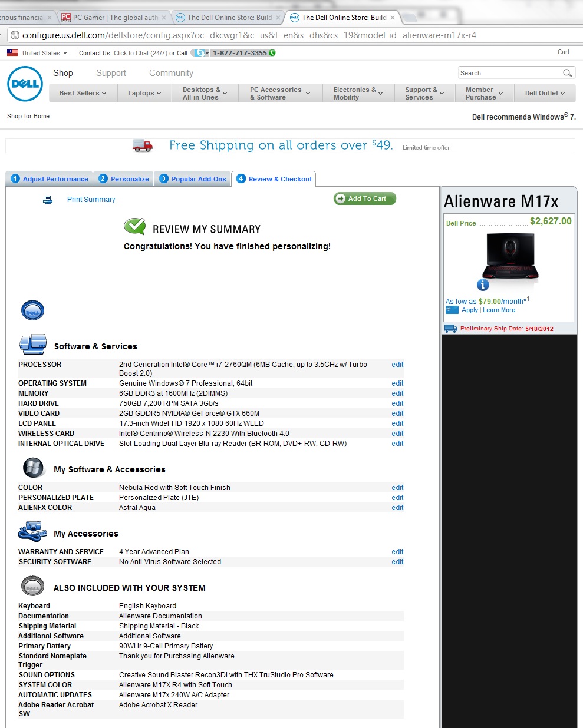
Task: Edit the LCD Panel selection
Action: [x=397, y=423]
